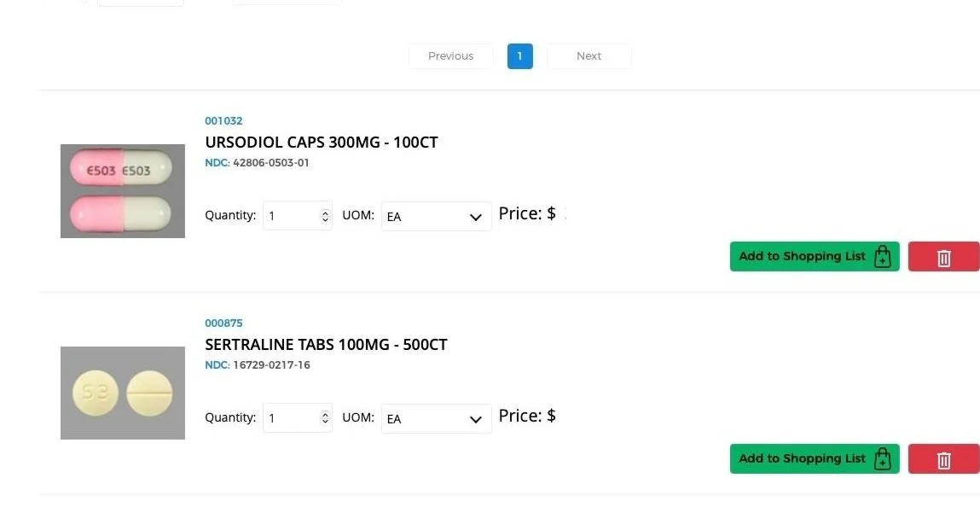Open UOM dropdown for Ursodiol Caps

tap(436, 217)
